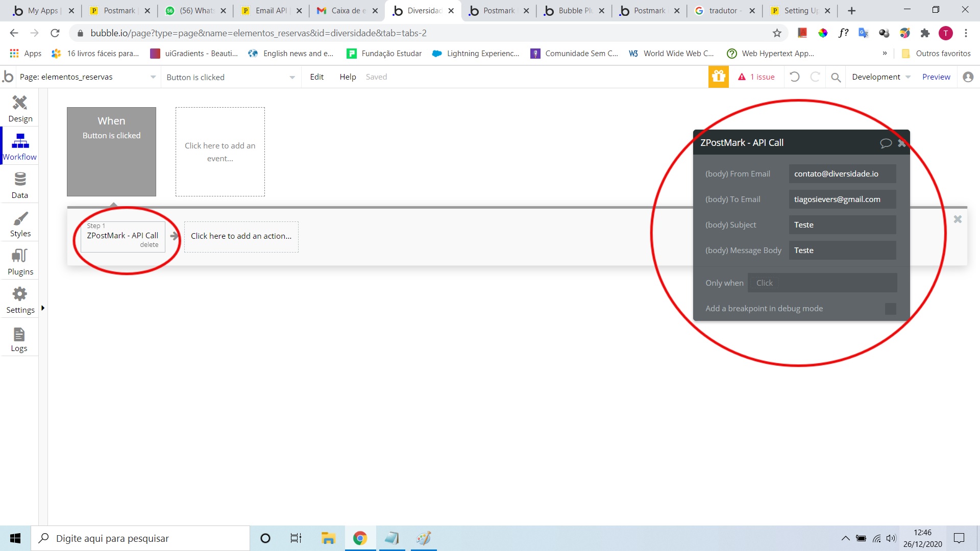The width and height of the screenshot is (980, 551).
Task: Open the user account avatar icon
Action: pos(968,77)
